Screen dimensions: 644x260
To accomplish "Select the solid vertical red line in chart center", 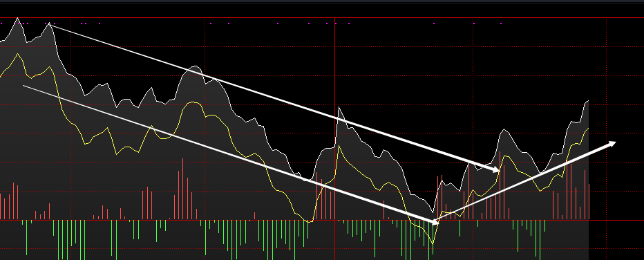I will coord(334,138).
